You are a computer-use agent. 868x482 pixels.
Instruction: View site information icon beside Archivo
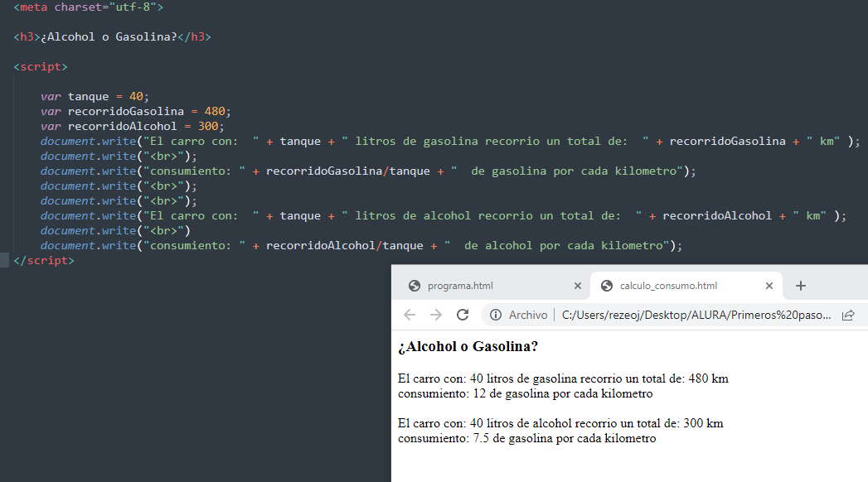tap(496, 315)
